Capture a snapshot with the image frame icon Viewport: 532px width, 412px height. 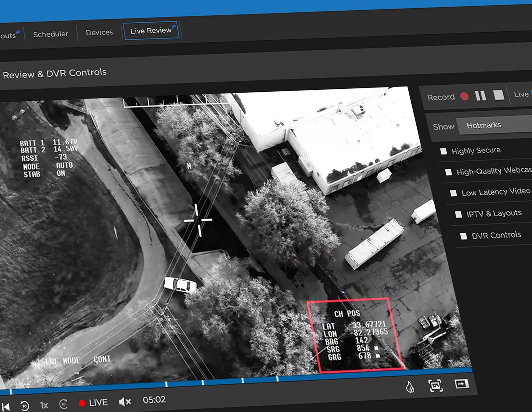(436, 386)
